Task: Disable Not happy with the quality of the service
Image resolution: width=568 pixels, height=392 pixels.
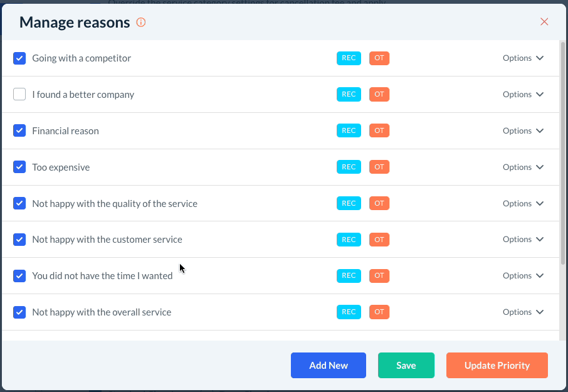Action: coord(19,204)
